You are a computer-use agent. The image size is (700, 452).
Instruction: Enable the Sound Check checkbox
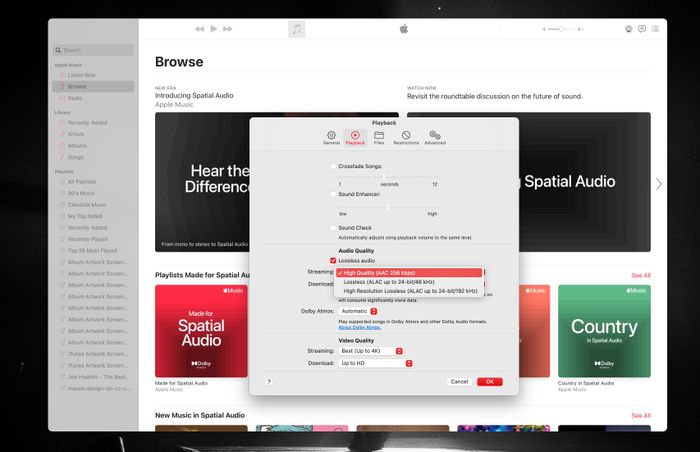pos(333,228)
